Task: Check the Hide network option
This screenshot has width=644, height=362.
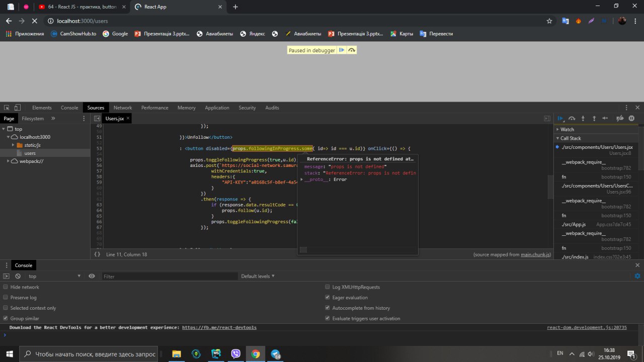Action: click(x=6, y=287)
